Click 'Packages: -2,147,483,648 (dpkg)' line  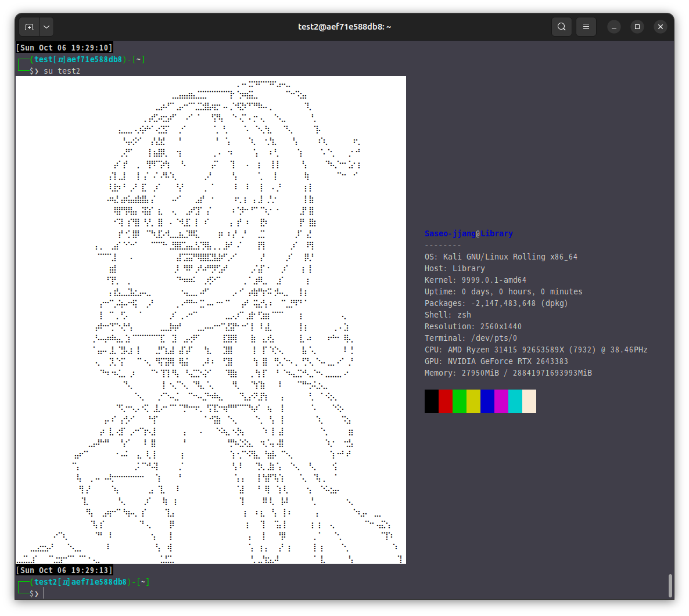(x=496, y=304)
